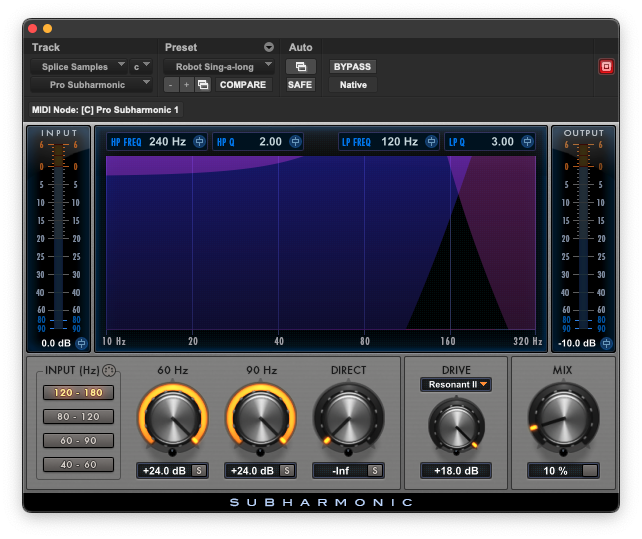Select the 80 - 120 input range

tap(78, 416)
